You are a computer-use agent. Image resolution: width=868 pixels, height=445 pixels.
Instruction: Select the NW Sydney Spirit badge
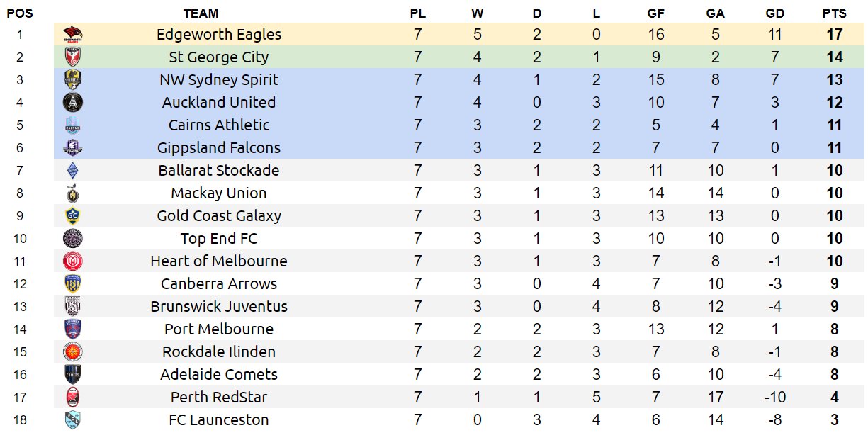click(x=73, y=79)
